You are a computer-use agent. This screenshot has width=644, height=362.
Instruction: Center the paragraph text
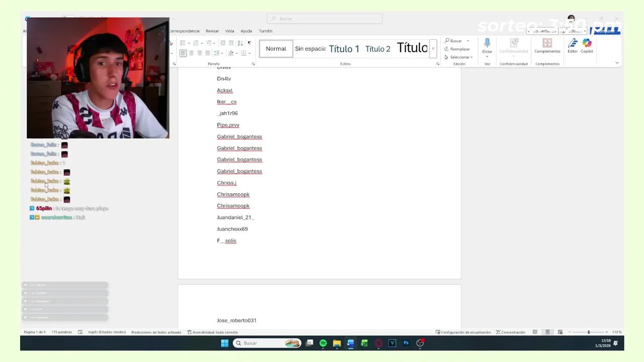[191, 53]
